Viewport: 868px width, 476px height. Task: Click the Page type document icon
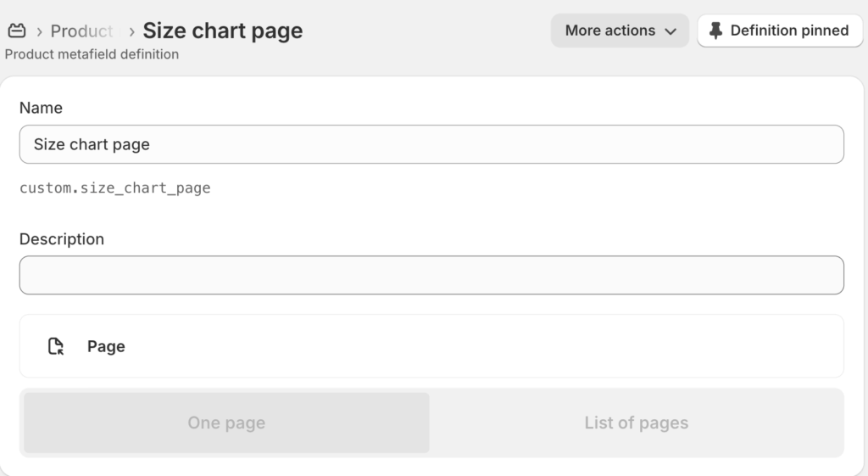[x=56, y=346]
